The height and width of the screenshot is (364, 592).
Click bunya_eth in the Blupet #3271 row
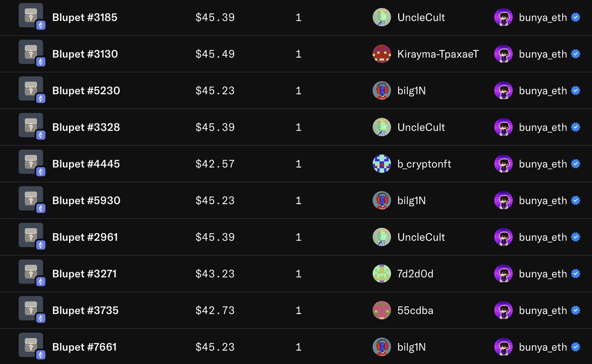543,274
